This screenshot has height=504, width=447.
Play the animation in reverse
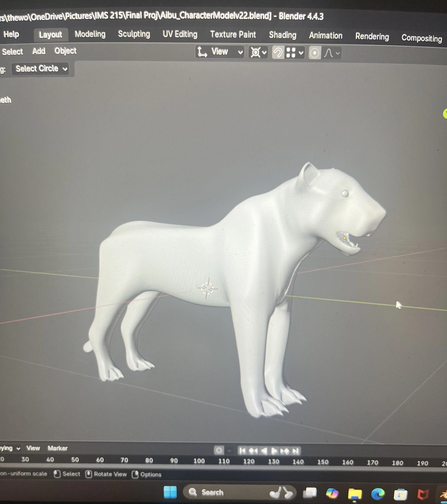click(x=264, y=451)
